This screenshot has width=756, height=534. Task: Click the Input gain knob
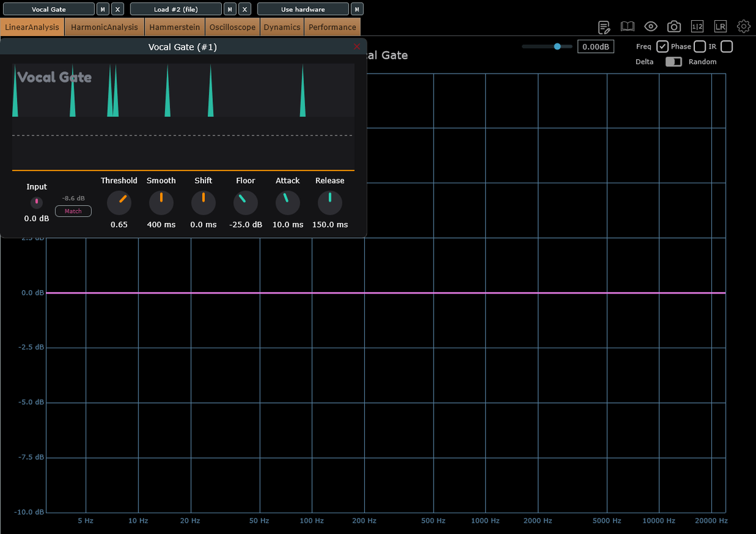(37, 202)
